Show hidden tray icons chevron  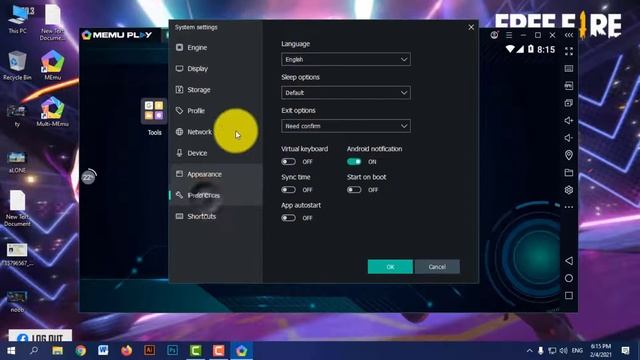point(529,351)
